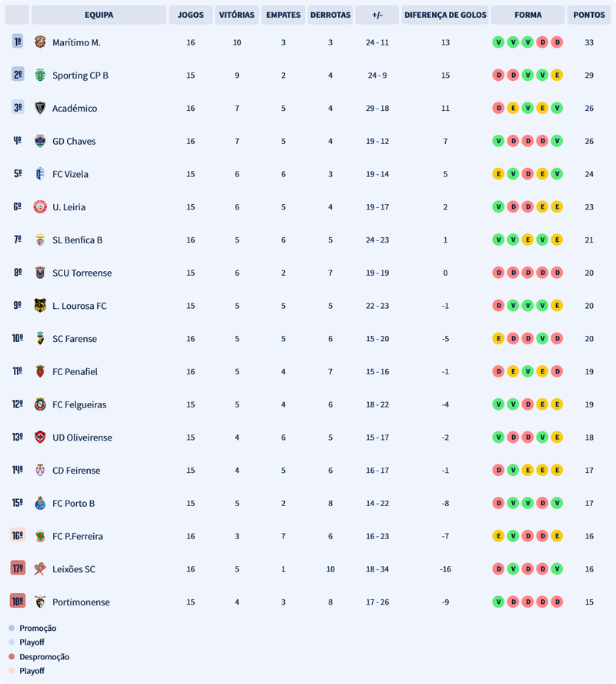Select the FORMA column header
The width and height of the screenshot is (616, 684).
click(x=527, y=15)
